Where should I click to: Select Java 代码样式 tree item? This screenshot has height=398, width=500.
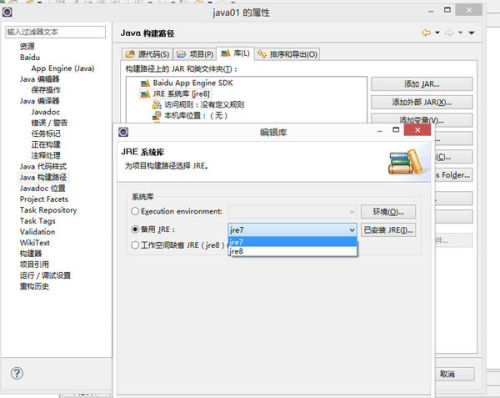point(43,166)
